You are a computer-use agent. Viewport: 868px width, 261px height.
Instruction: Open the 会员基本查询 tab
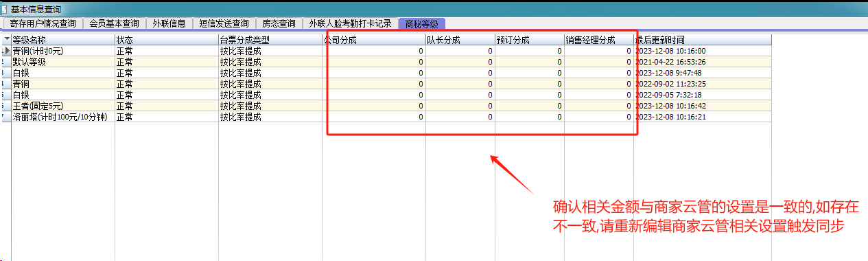pos(115,23)
